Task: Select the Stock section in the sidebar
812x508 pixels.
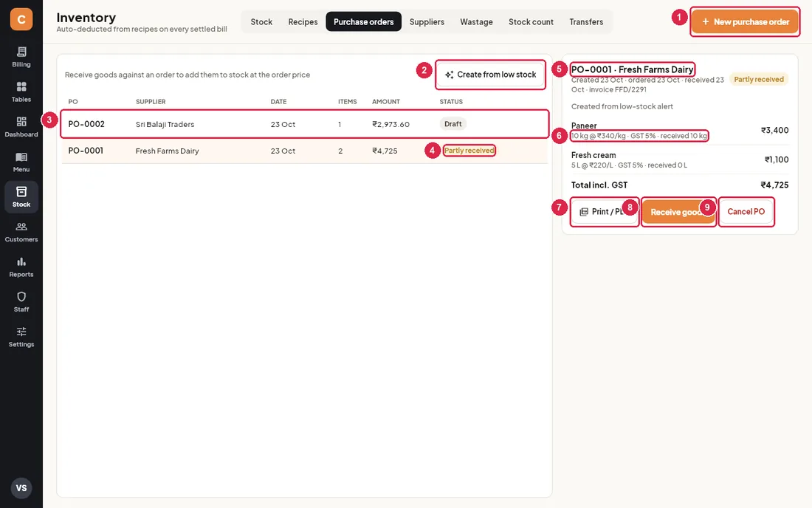Action: coord(21,197)
